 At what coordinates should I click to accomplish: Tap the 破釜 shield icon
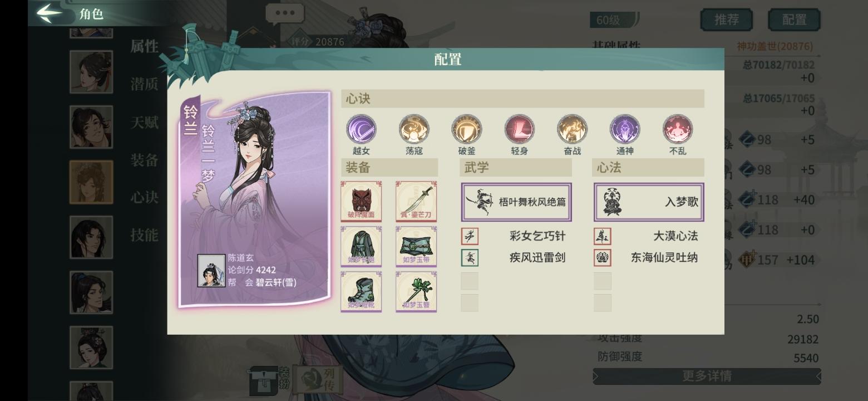coord(466,129)
